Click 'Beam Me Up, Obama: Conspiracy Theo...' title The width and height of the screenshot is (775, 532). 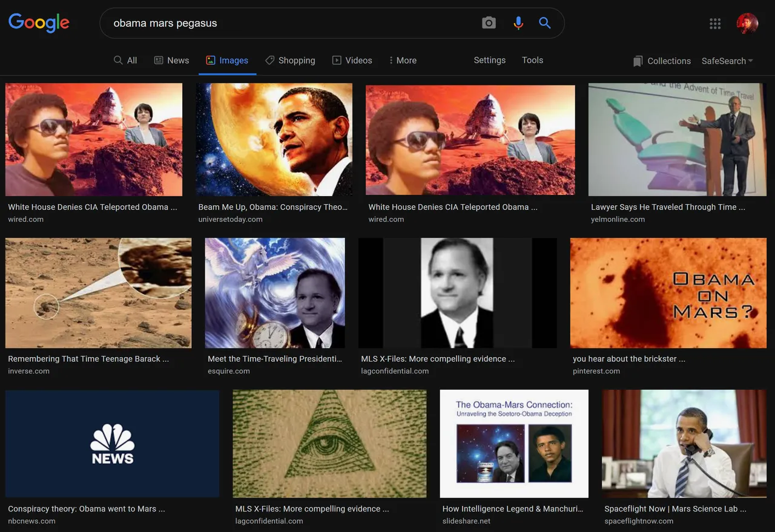pyautogui.click(x=273, y=207)
